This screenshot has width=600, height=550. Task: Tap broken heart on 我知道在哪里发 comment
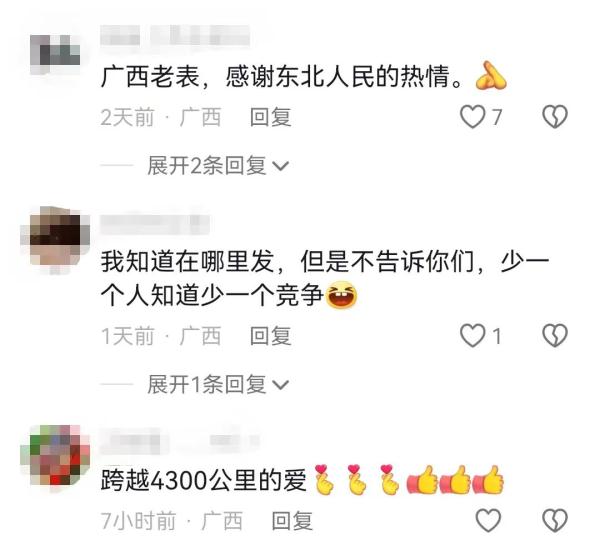(x=555, y=336)
